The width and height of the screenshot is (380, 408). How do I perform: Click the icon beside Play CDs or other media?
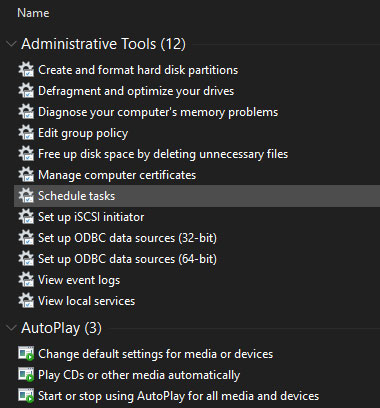[x=26, y=375]
